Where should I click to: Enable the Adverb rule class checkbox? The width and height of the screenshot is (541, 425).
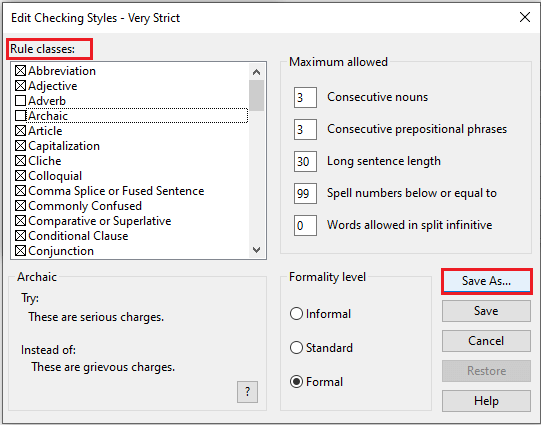20,101
